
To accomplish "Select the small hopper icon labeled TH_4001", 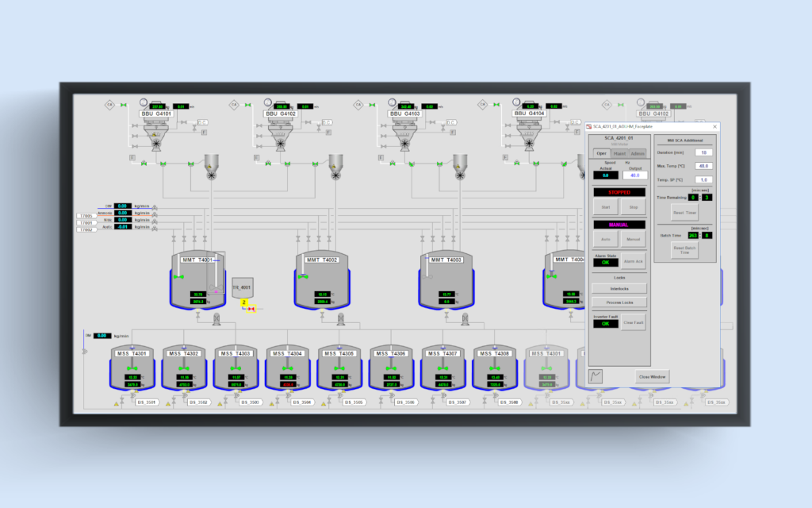I will (x=243, y=288).
